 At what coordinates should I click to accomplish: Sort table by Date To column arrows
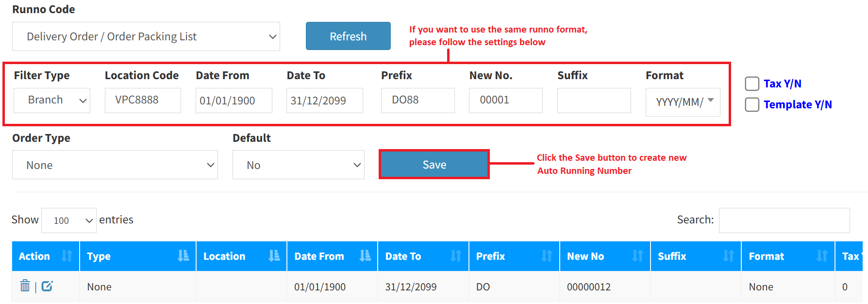pyautogui.click(x=456, y=256)
